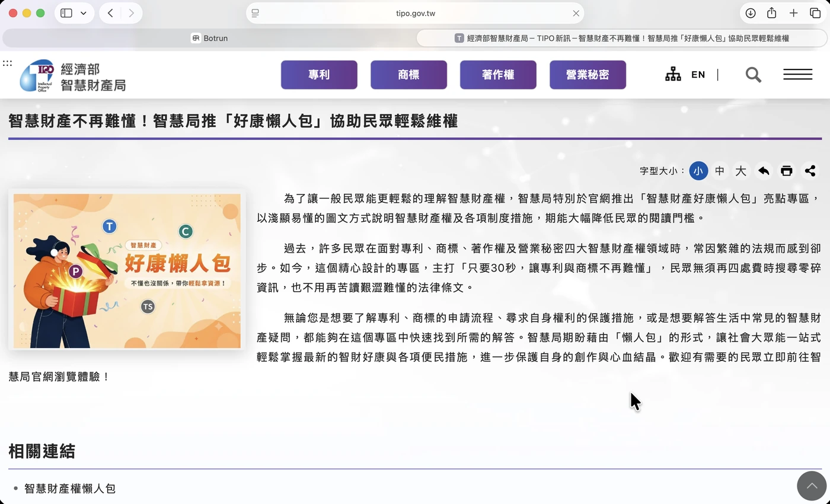Image resolution: width=830 pixels, height=504 pixels.
Task: Show Safari tab overview icon
Action: 815,13
